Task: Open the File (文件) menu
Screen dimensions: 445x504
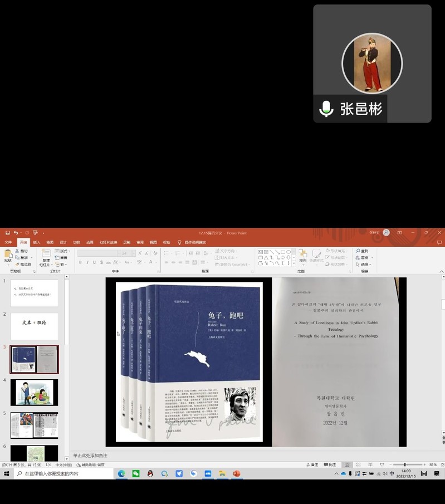Action: 8,242
